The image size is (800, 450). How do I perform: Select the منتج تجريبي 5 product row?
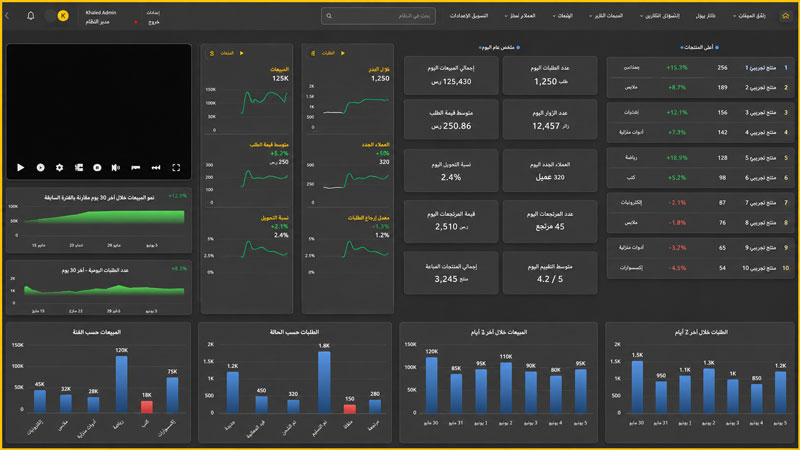[701, 158]
